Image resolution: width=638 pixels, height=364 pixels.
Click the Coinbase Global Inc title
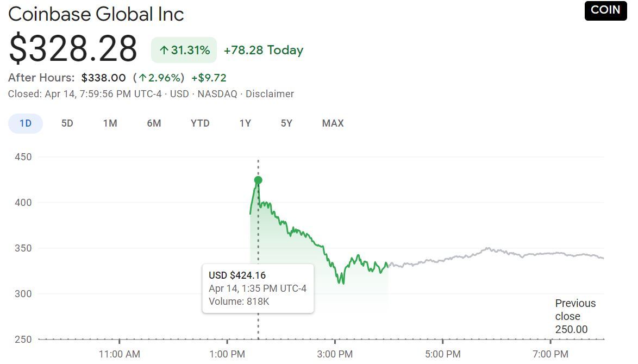click(96, 14)
